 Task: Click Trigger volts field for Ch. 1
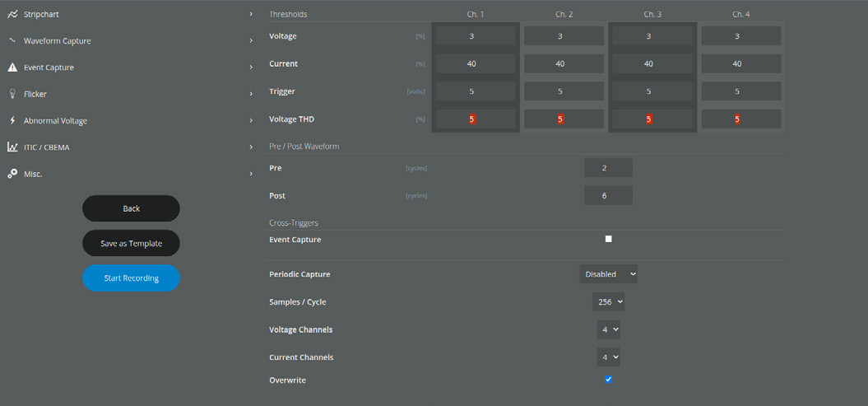(476, 91)
